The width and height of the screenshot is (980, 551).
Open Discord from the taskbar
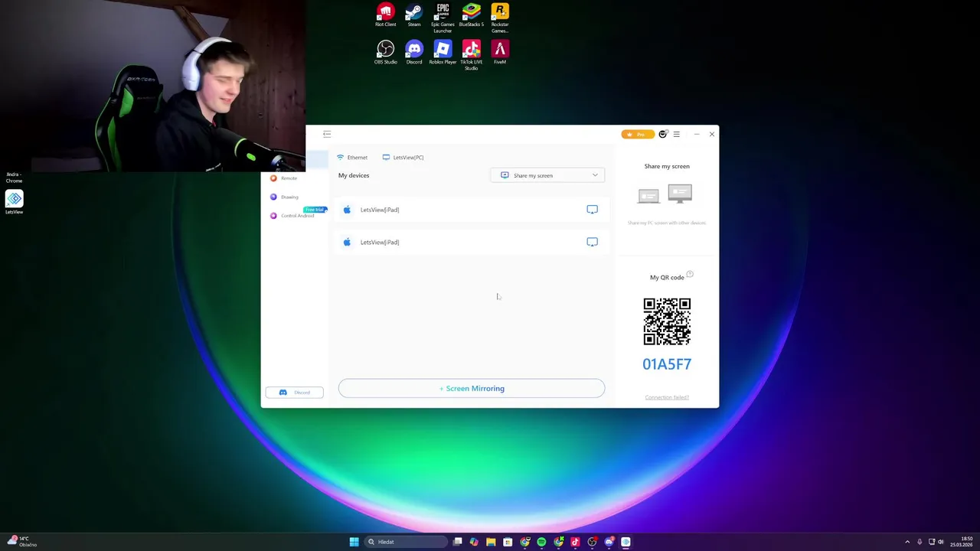tap(609, 542)
